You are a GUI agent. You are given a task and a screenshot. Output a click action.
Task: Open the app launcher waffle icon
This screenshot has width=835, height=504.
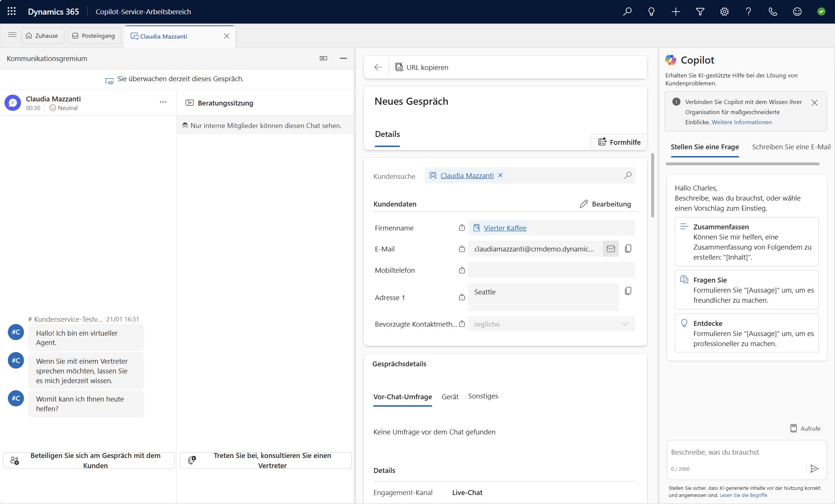click(12, 12)
